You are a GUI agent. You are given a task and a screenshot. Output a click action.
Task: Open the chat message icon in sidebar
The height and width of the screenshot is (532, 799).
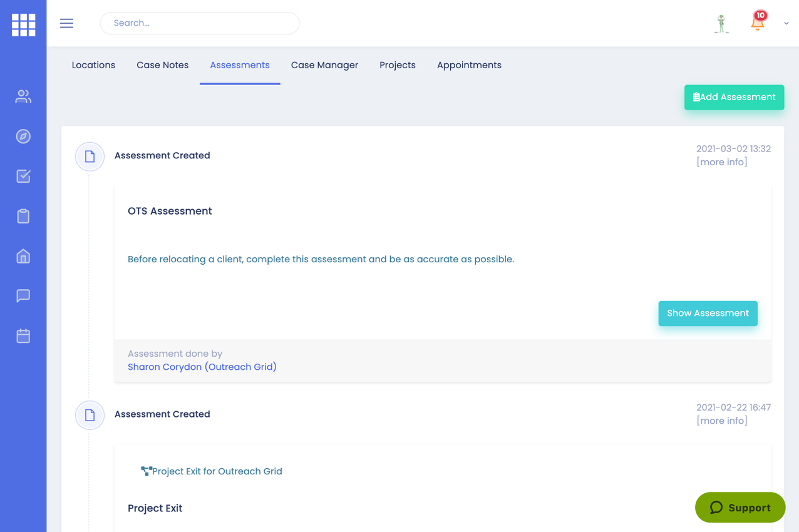coord(23,296)
